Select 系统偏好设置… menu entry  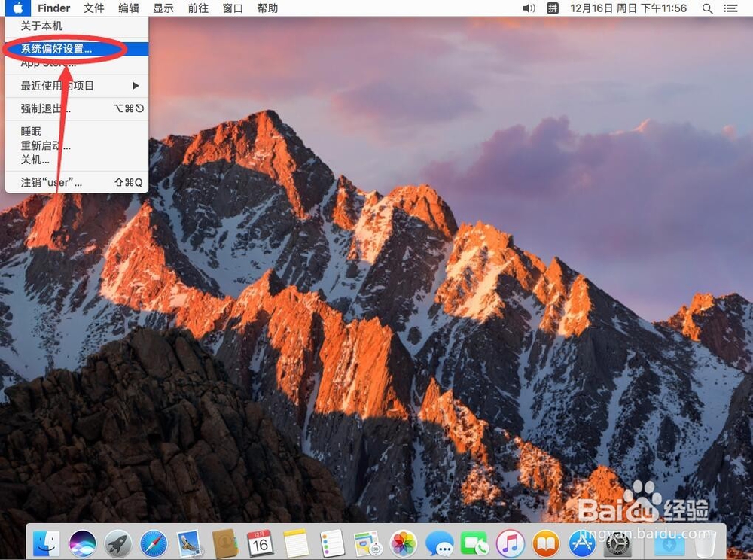77,49
